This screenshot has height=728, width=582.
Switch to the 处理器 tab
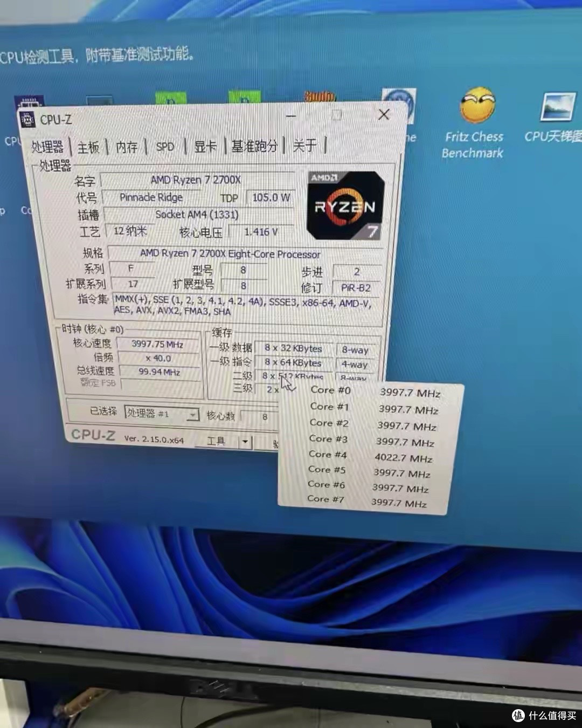click(47, 147)
